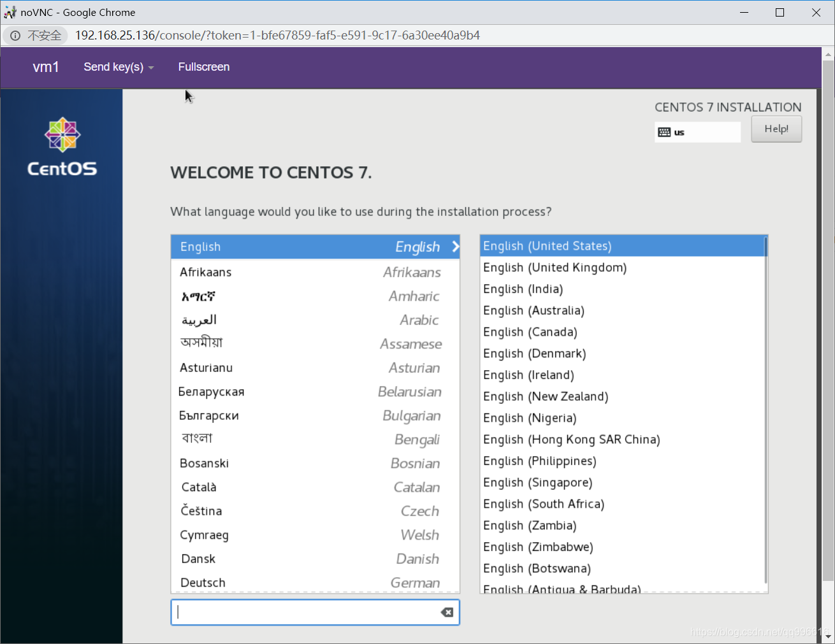Select English (United Kingdom) locale
The image size is (835, 644).
point(621,268)
